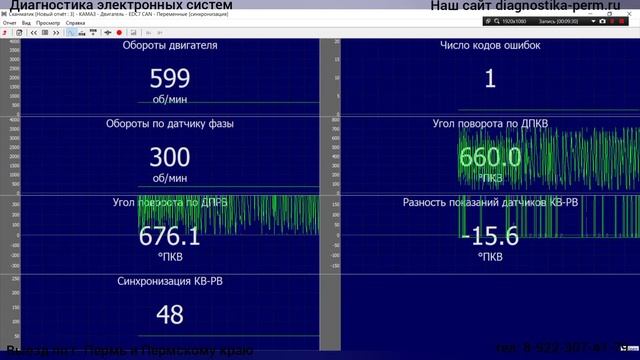The width and height of the screenshot is (640, 360).
Task: Pause recording in the recorder bar
Action: tap(612, 21)
